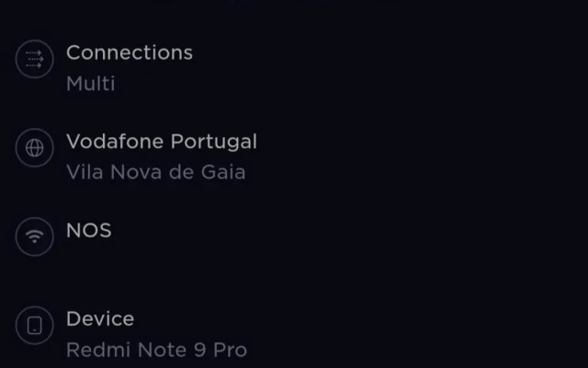
Task: Select the Vodafone Portugal provider name
Action: click(162, 142)
